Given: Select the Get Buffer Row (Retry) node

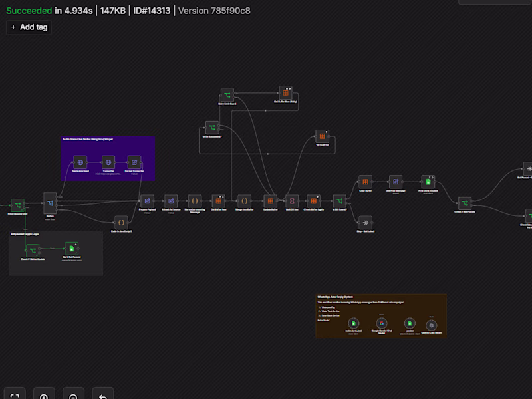Looking at the screenshot, I should tap(286, 93).
